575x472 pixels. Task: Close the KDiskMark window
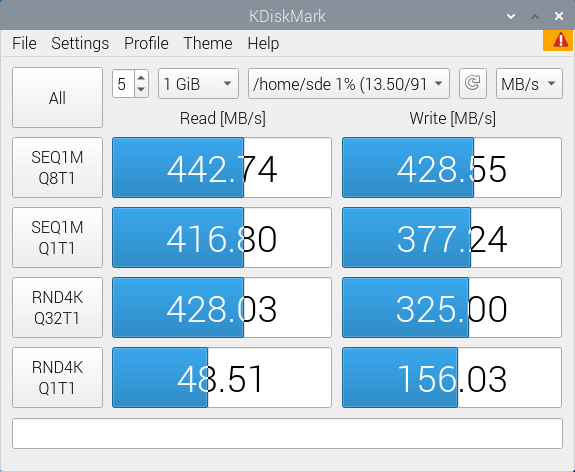(559, 16)
